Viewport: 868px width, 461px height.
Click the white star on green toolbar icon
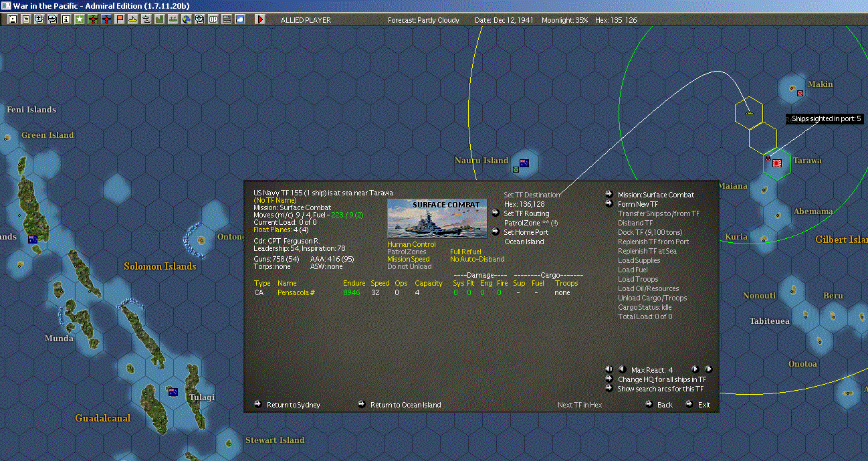point(80,19)
